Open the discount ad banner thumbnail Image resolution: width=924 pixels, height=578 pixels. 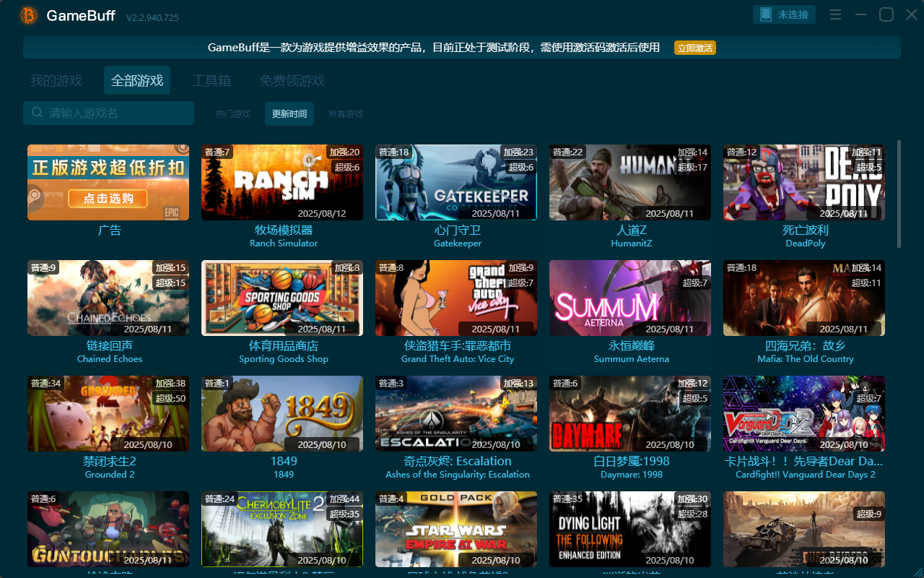click(108, 182)
